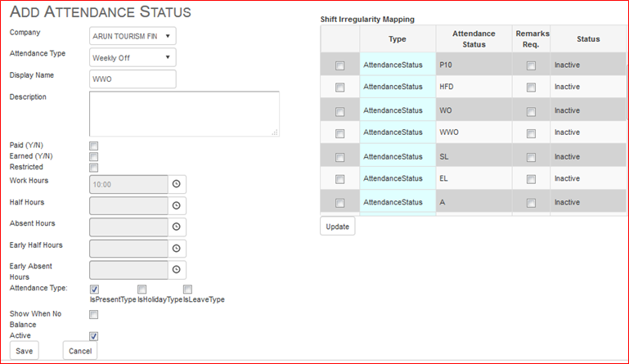The image size is (629, 364).
Task: Select the WWO row checkbox in the mapping table
Action: (339, 133)
